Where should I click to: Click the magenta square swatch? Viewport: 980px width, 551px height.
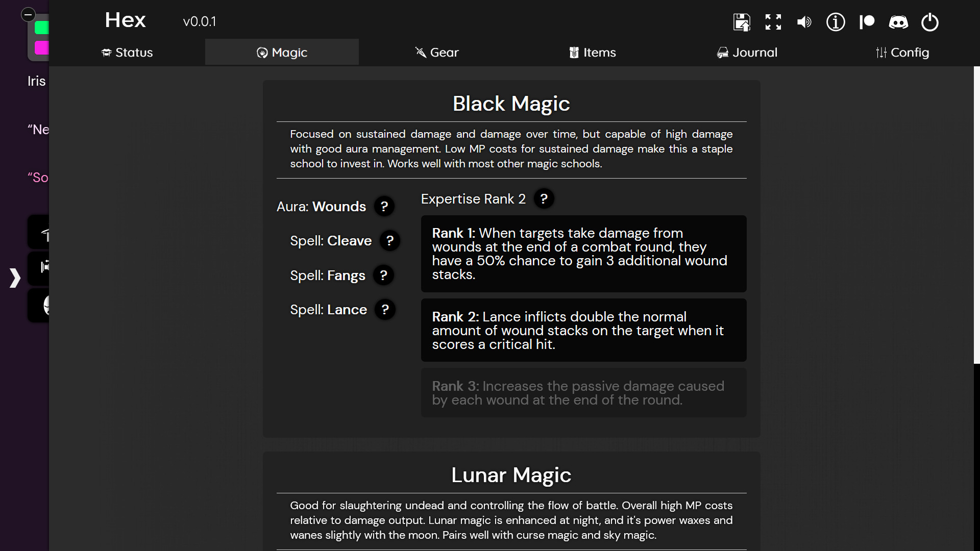[41, 47]
